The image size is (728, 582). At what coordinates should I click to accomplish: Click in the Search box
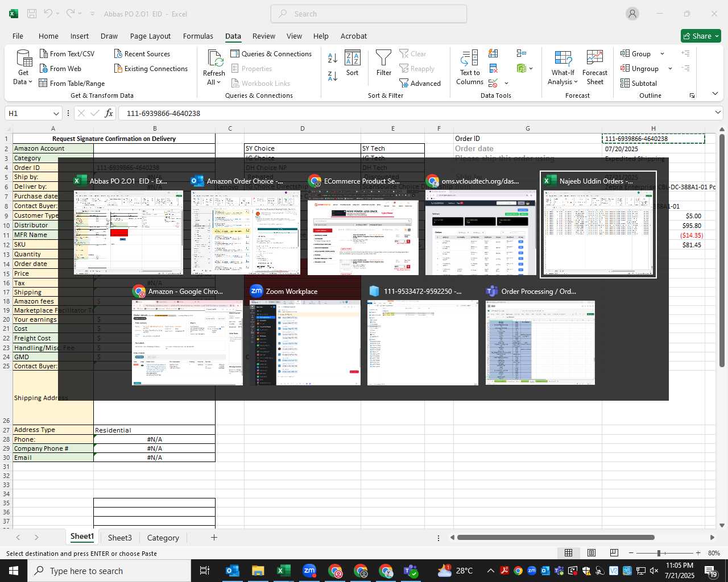(x=369, y=14)
